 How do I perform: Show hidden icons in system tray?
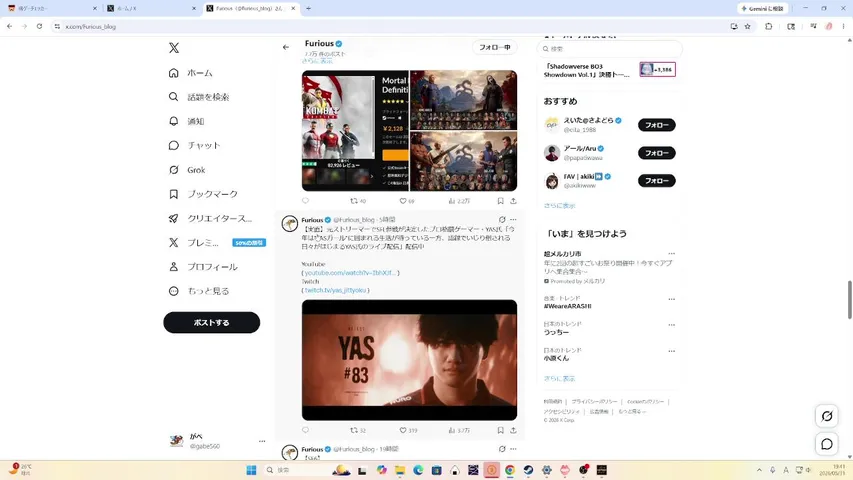(x=759, y=470)
